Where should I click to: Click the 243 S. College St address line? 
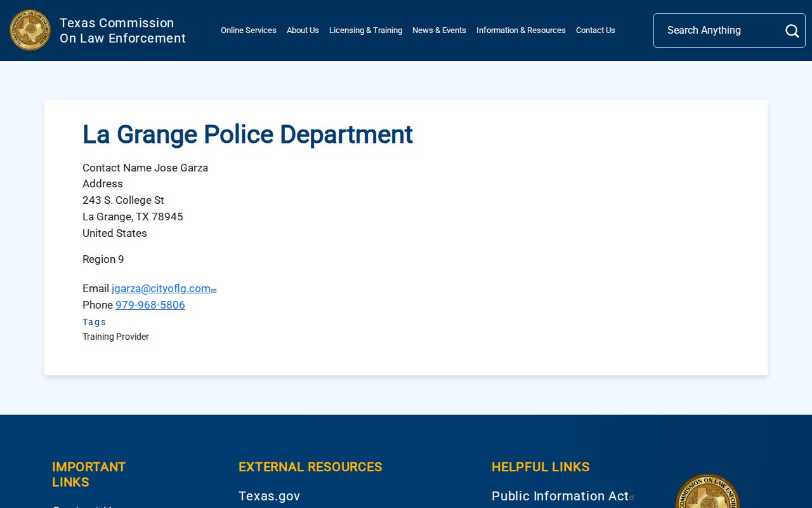[x=123, y=200]
